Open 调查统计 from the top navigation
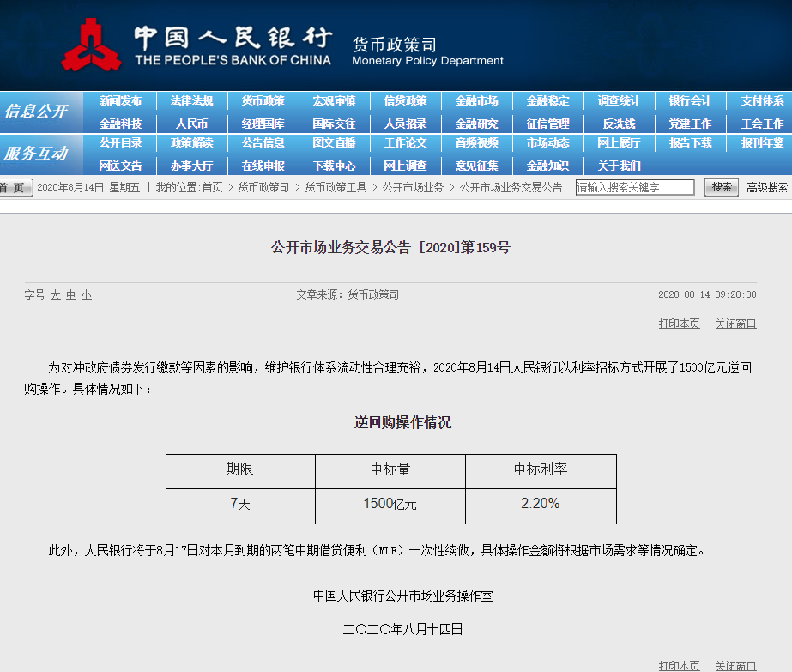Viewport: 792px width, 672px height. [x=619, y=101]
